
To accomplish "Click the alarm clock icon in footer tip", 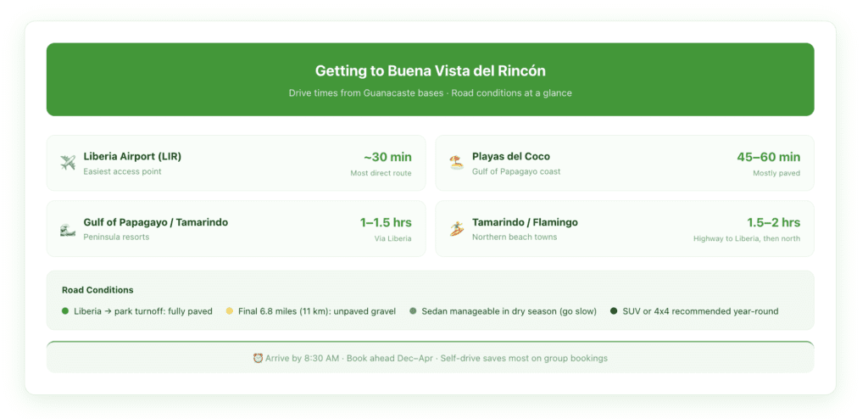I will pyautogui.click(x=258, y=358).
